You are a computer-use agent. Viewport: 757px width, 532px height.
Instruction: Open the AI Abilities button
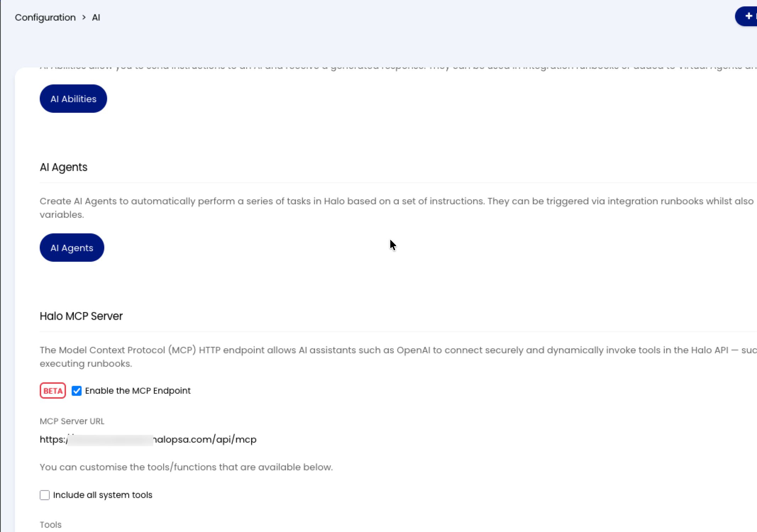point(73,99)
